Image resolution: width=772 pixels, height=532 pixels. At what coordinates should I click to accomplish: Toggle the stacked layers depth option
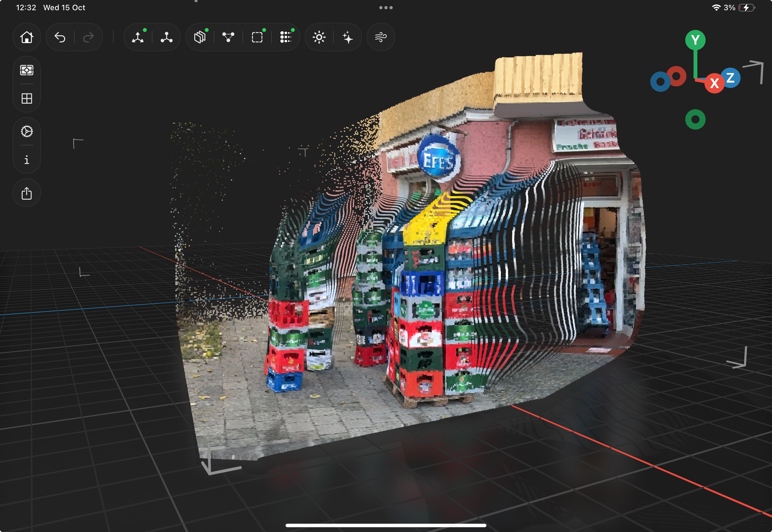pos(200,37)
